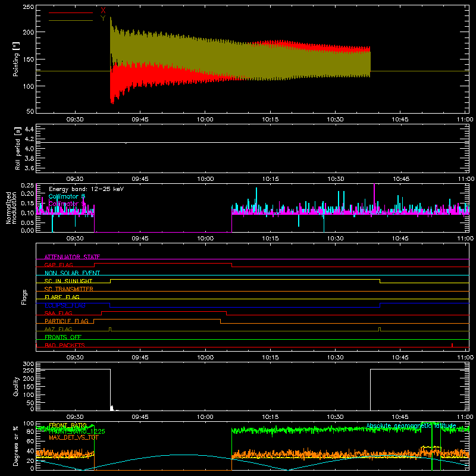This screenshot has width=476, height=476.
Task: Select the Quality axis title
Action: tap(16, 386)
